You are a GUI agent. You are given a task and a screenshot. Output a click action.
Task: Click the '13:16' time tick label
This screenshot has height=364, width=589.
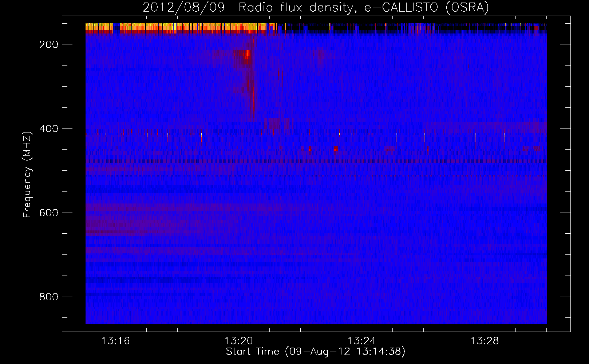[116, 341]
